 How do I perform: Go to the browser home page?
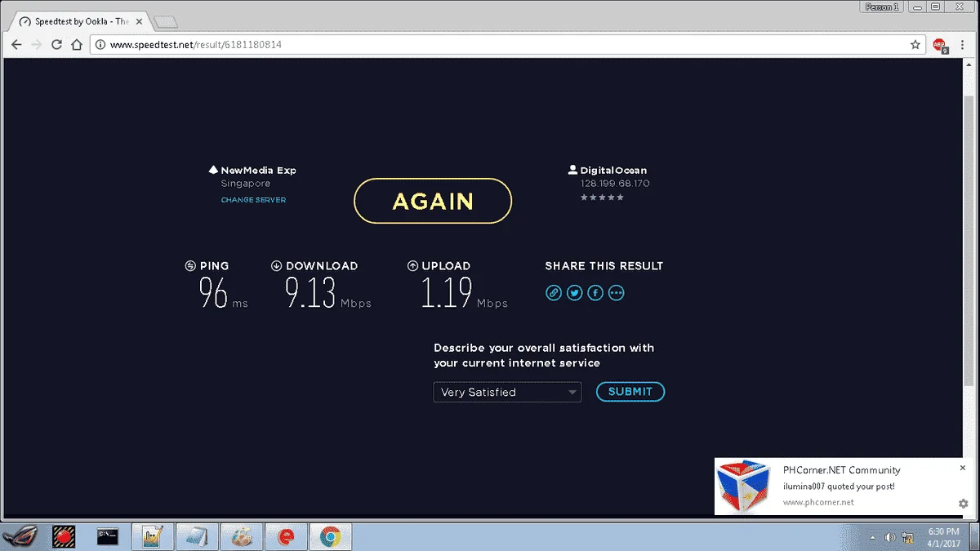pyautogui.click(x=77, y=45)
